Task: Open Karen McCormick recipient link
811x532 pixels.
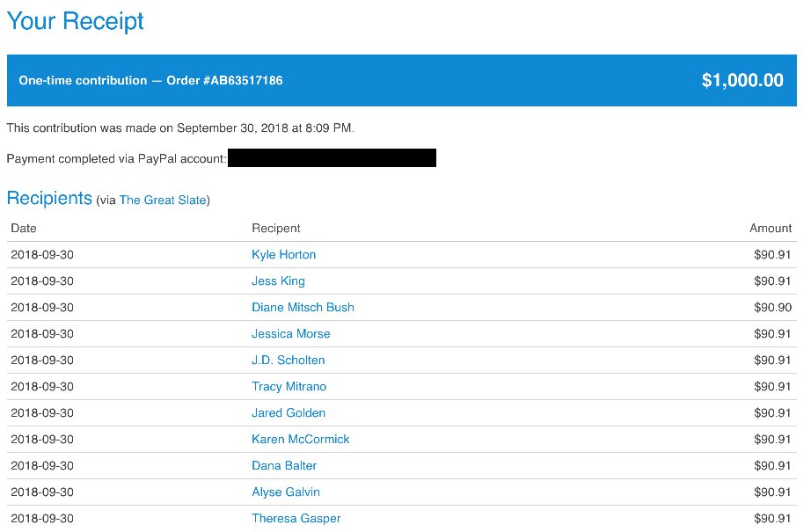Action: click(301, 439)
